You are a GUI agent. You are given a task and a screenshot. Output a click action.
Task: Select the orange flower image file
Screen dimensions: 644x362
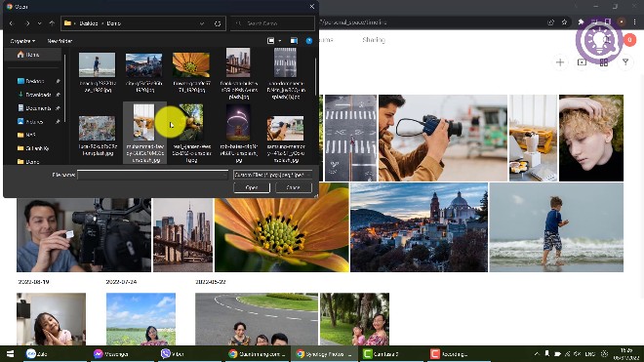(191, 72)
